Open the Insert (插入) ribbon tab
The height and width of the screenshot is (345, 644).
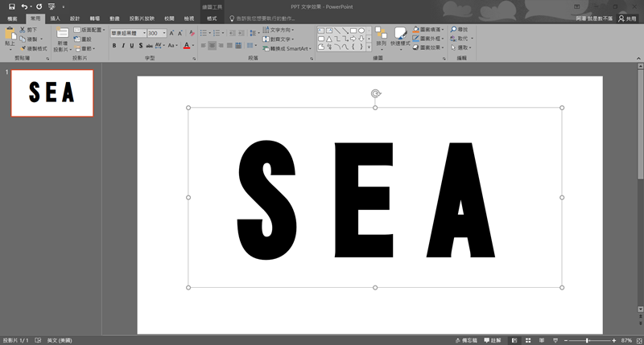tap(55, 18)
